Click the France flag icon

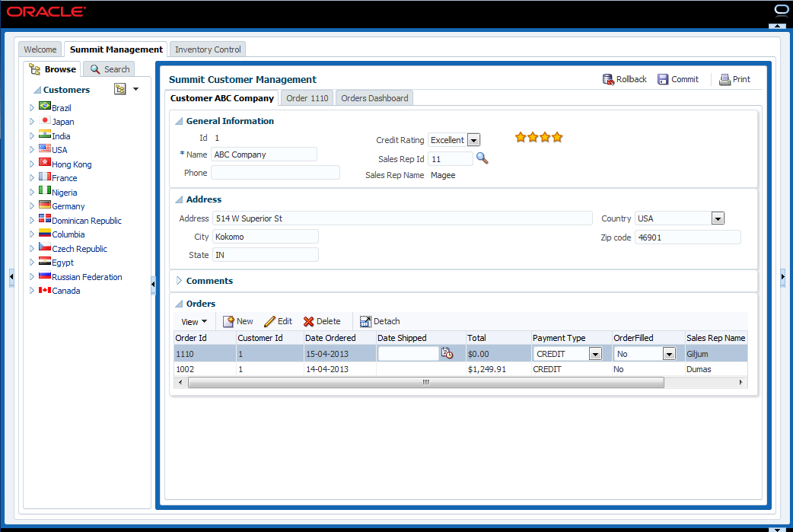pyautogui.click(x=45, y=176)
